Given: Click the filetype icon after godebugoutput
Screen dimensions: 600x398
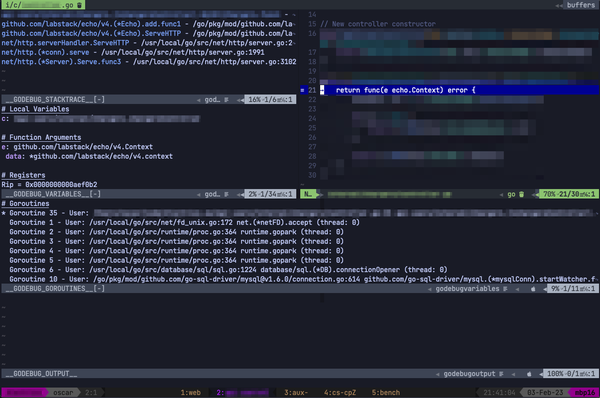Looking at the screenshot, I should [x=501, y=374].
